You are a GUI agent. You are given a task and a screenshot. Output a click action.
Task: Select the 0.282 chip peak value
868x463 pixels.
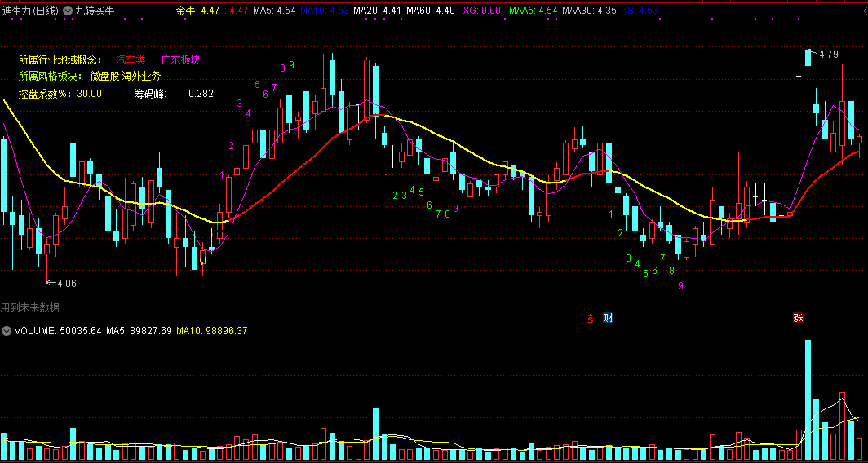[201, 94]
